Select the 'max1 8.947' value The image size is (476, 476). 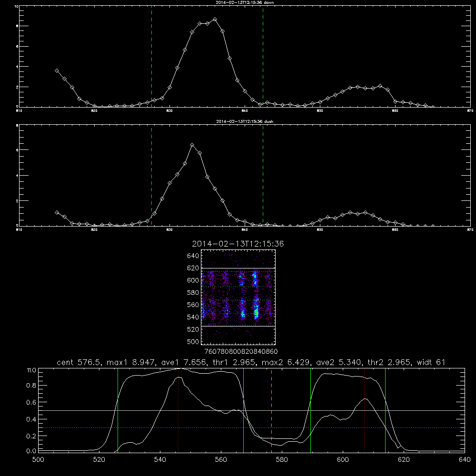[131, 362]
